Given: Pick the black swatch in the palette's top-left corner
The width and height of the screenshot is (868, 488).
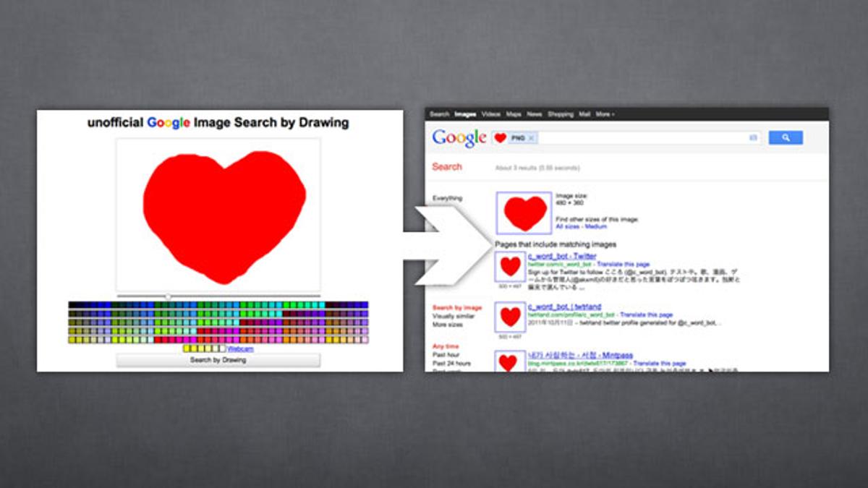Looking at the screenshot, I should 72,305.
